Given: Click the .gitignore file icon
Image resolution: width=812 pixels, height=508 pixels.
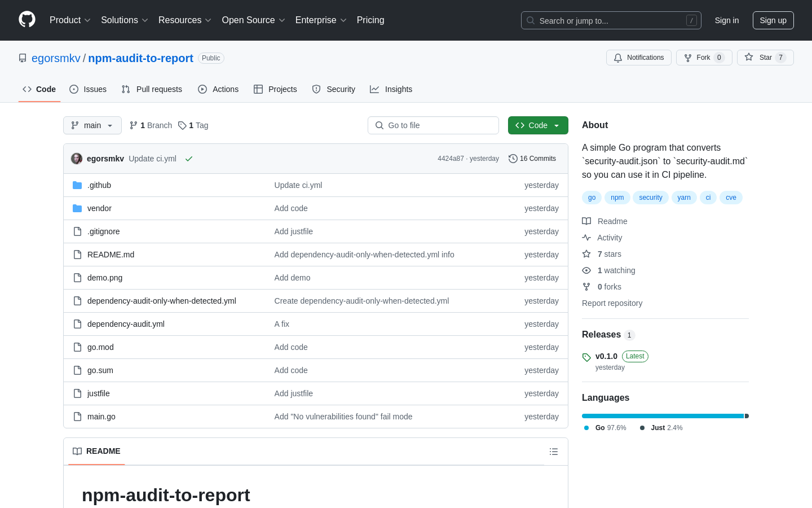Looking at the screenshot, I should 77,231.
